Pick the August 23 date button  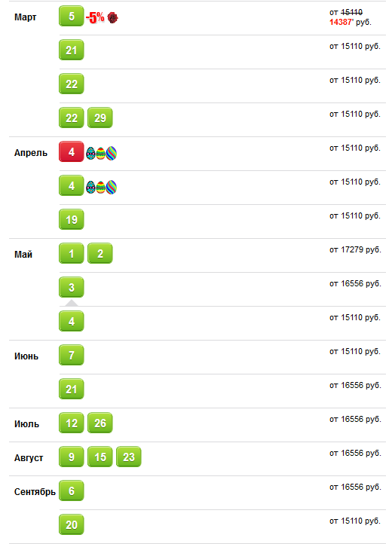tap(128, 457)
